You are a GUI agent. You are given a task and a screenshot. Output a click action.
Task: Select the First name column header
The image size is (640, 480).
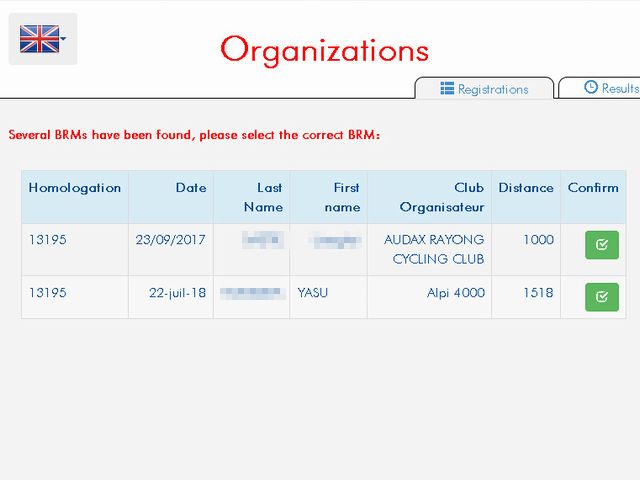point(341,197)
